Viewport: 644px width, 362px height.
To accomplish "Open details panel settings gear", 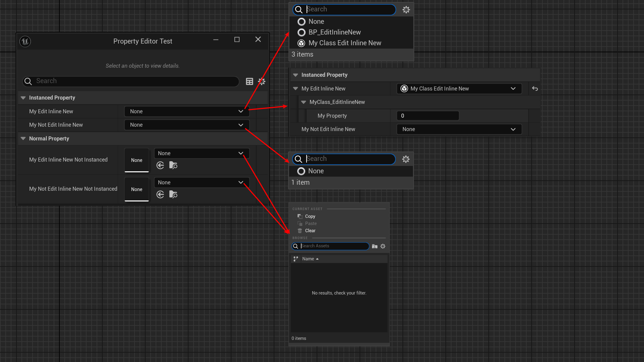I will click(262, 81).
